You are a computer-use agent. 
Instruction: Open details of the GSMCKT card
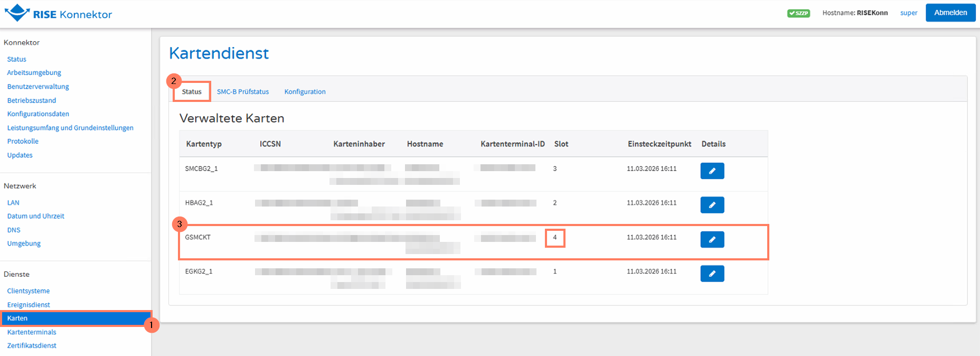[x=712, y=239]
